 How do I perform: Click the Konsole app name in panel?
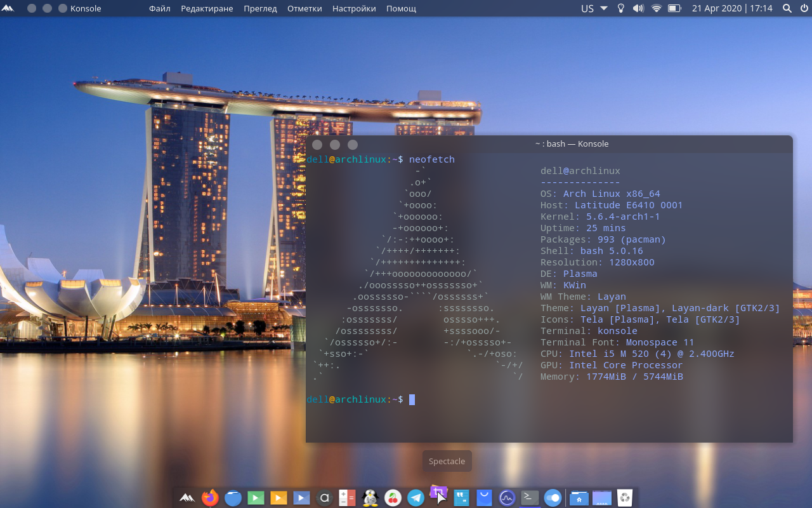[86, 8]
